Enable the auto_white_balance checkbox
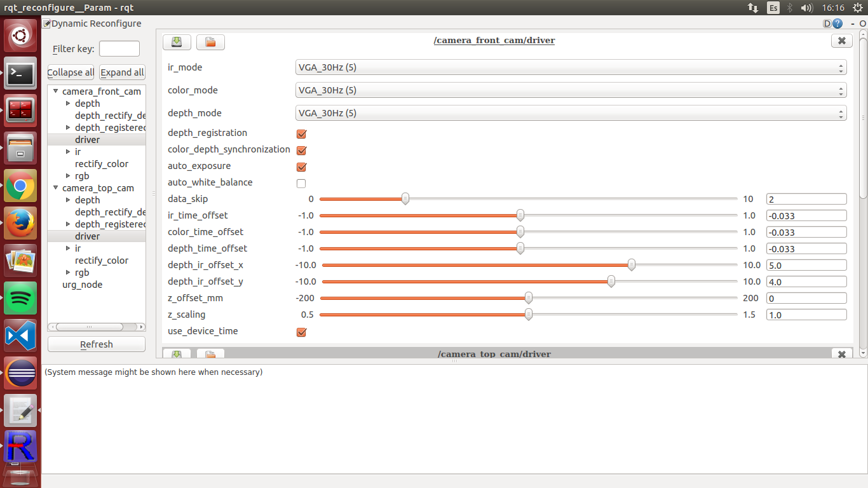Screen dimensions: 868x488 302,184
